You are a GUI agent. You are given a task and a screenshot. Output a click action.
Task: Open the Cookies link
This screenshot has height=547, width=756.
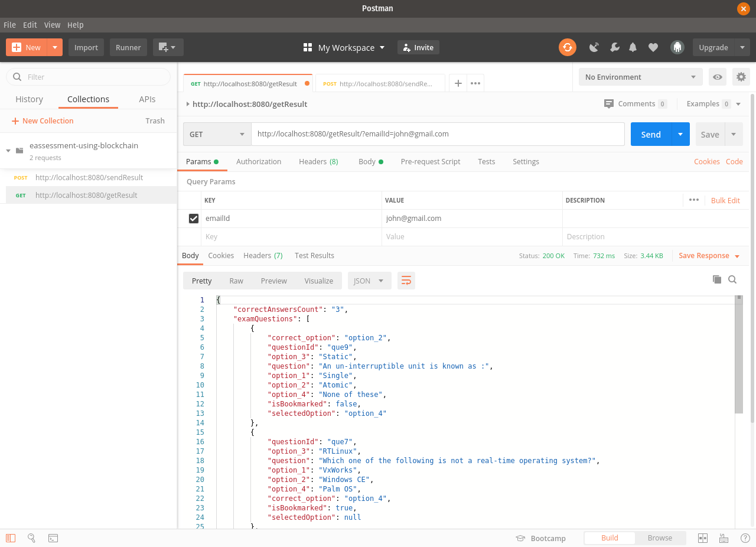707,161
